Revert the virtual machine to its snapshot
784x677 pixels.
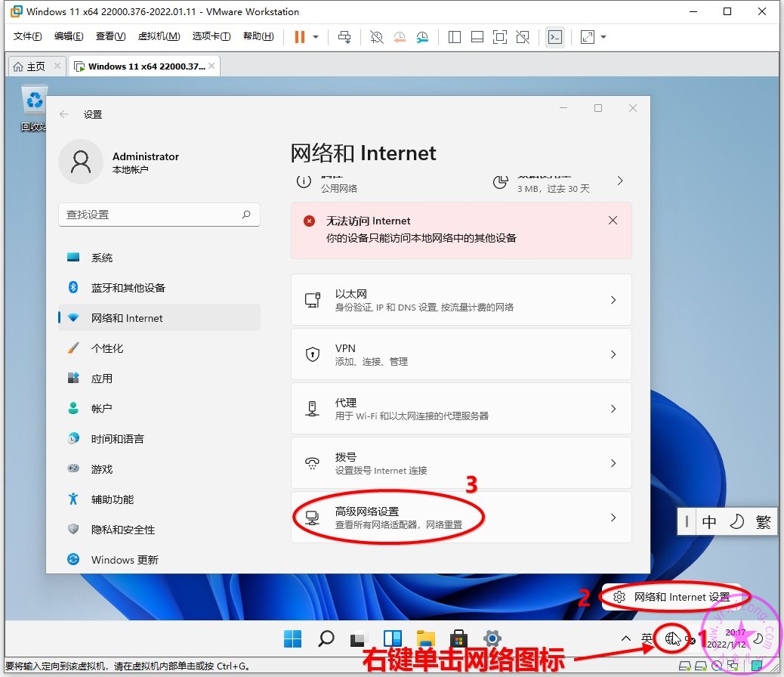400,36
